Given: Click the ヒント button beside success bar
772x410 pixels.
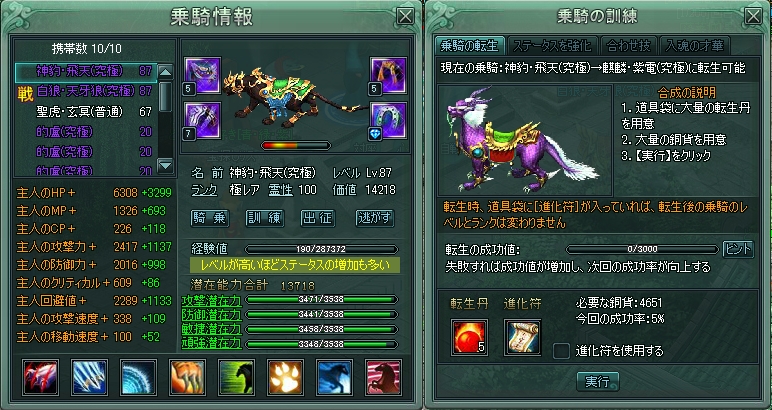Looking at the screenshot, I should click(x=738, y=249).
